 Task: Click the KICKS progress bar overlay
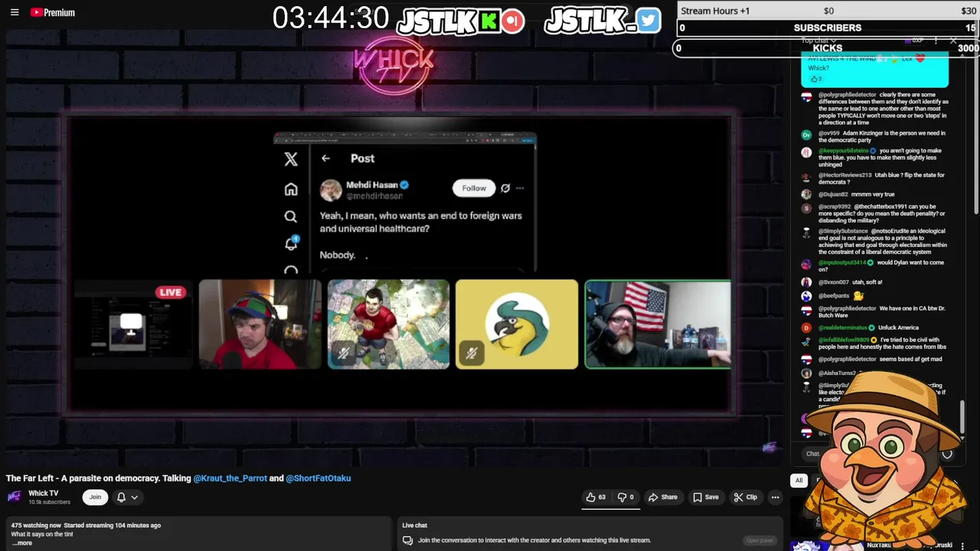coord(828,47)
